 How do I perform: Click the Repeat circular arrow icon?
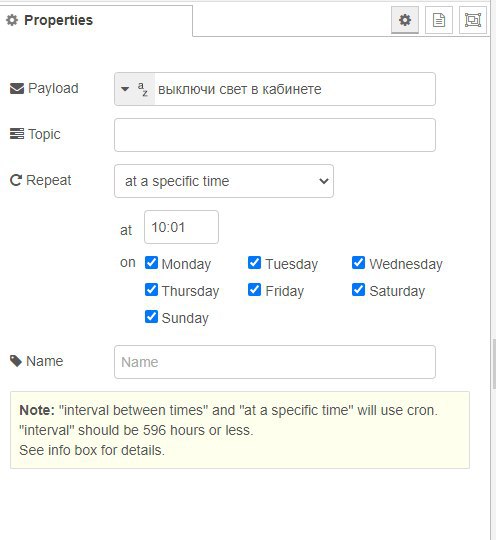coord(16,180)
